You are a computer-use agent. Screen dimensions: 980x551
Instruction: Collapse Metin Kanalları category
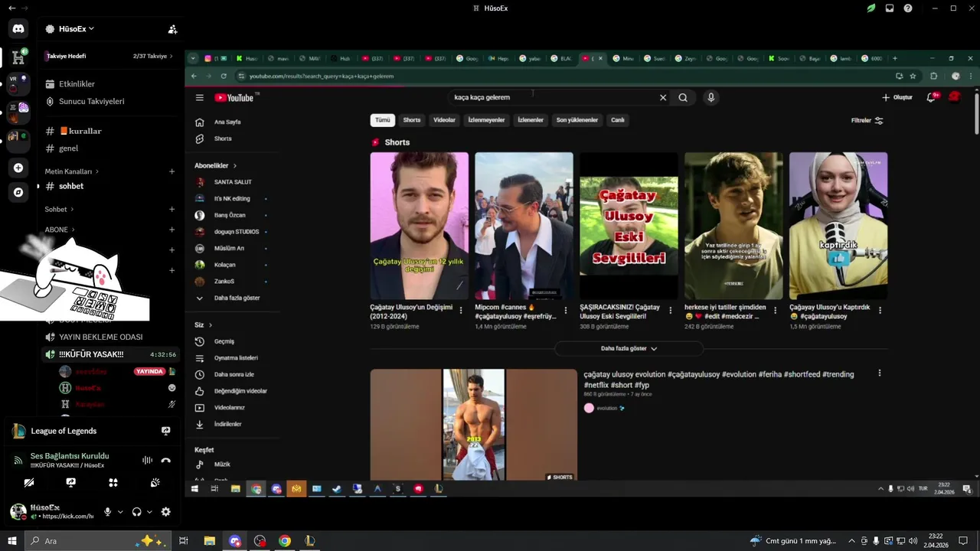(x=71, y=171)
